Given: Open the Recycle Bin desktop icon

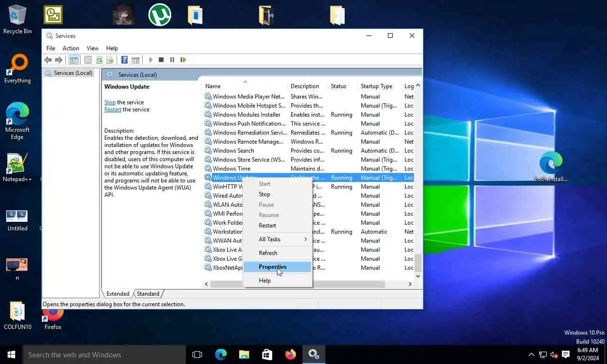Looking at the screenshot, I should pyautogui.click(x=18, y=19).
